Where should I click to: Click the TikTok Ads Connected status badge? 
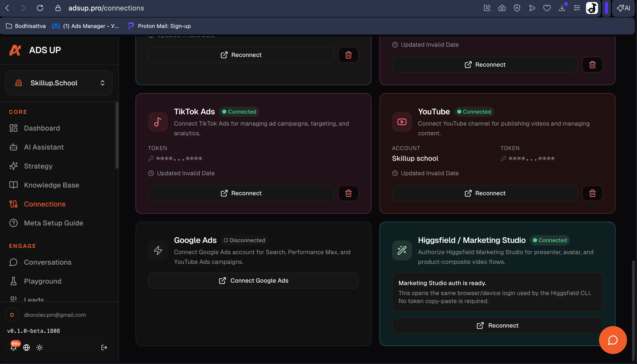tap(239, 112)
